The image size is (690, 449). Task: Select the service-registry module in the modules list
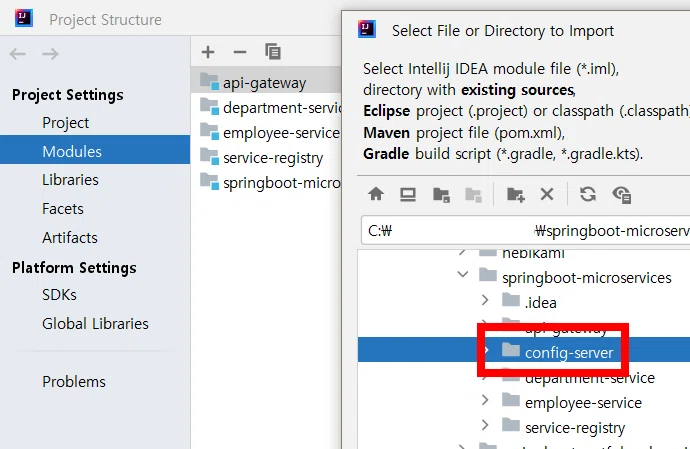(273, 158)
